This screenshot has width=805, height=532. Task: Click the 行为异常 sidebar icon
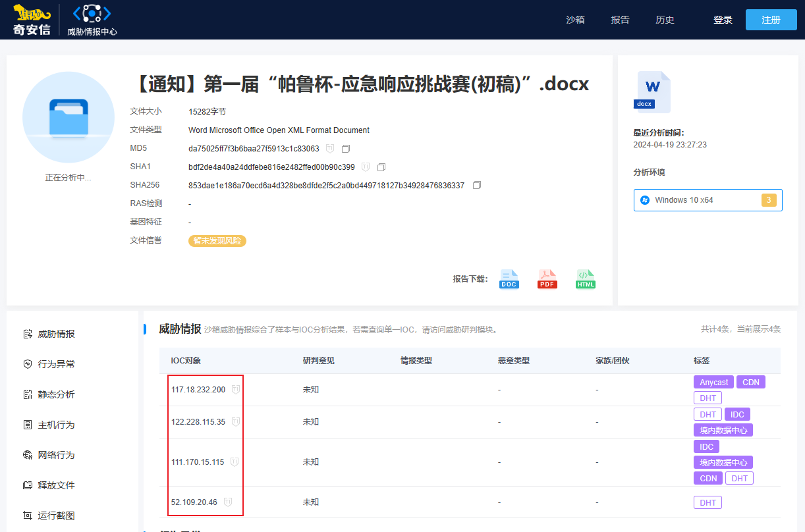(x=28, y=364)
